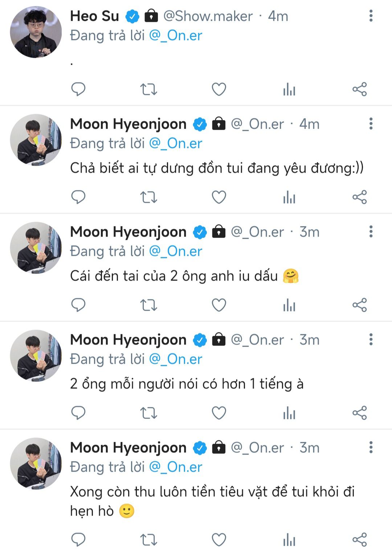Open @_On.er handle on the 4m Moon Hyeonjoon tweet

tap(257, 124)
